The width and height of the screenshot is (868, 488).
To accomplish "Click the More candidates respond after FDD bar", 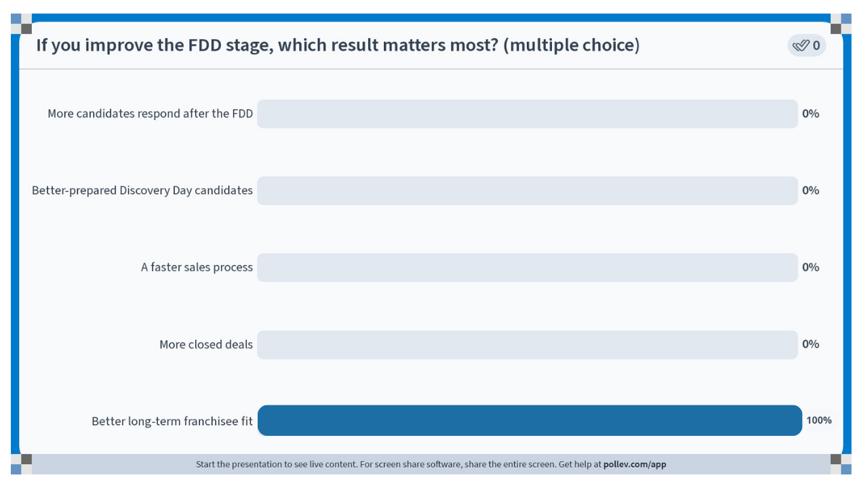I will (x=528, y=113).
